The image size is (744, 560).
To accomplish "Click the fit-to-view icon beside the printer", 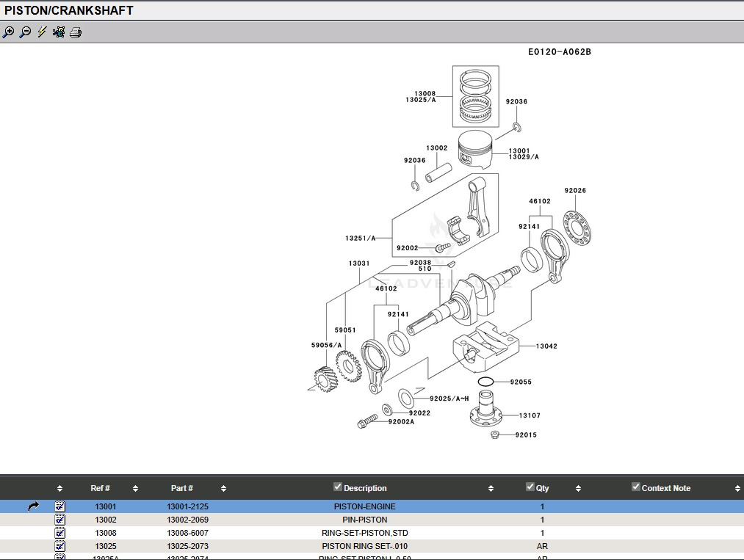I will [x=59, y=32].
